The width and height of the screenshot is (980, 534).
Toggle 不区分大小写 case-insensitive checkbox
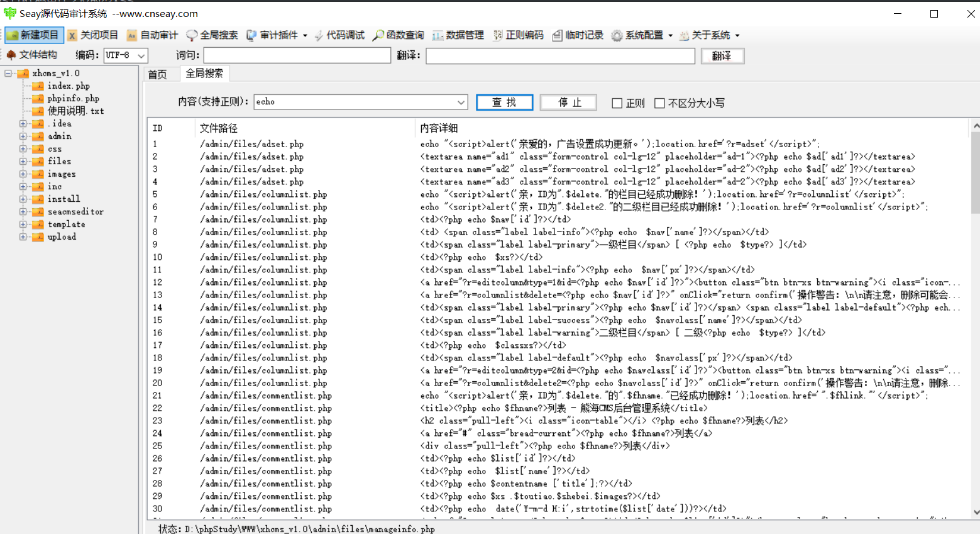pyautogui.click(x=659, y=103)
